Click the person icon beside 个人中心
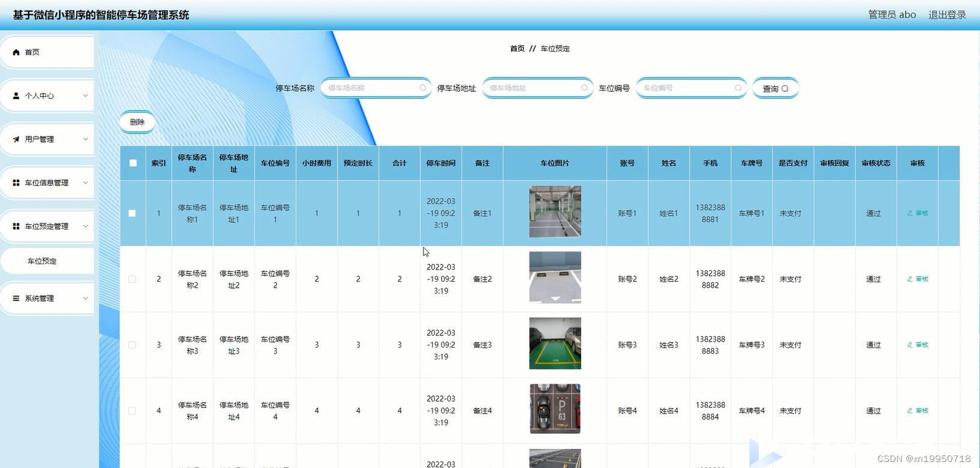Screen dimensions: 980x468 [x=16, y=95]
